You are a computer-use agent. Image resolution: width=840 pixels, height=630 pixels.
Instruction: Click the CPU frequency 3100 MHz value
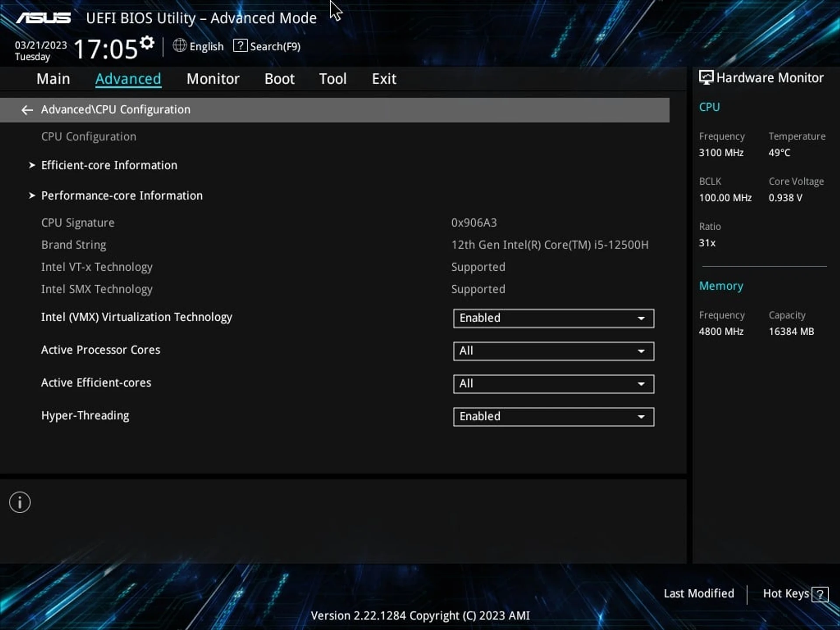coord(721,153)
